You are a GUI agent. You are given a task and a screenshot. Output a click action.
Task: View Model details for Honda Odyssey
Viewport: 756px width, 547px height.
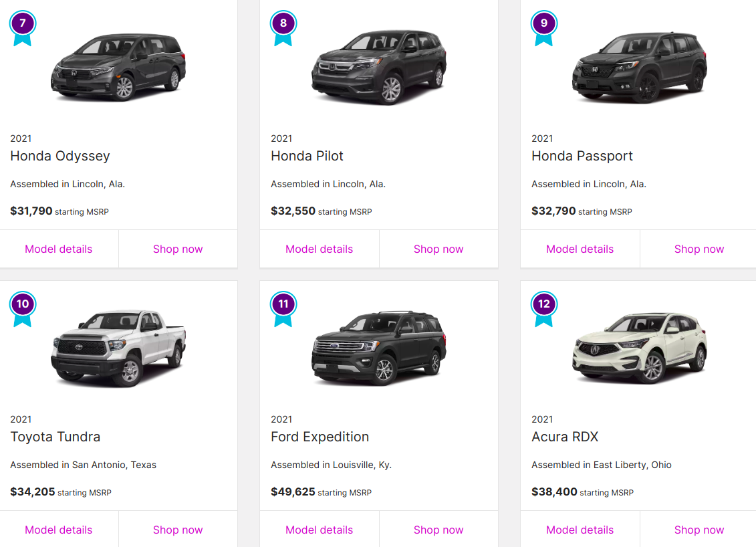[x=59, y=249]
